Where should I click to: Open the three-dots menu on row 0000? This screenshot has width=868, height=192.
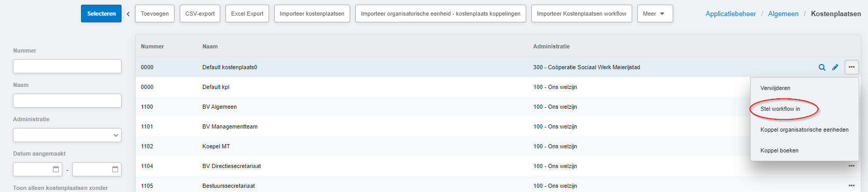coord(851,67)
